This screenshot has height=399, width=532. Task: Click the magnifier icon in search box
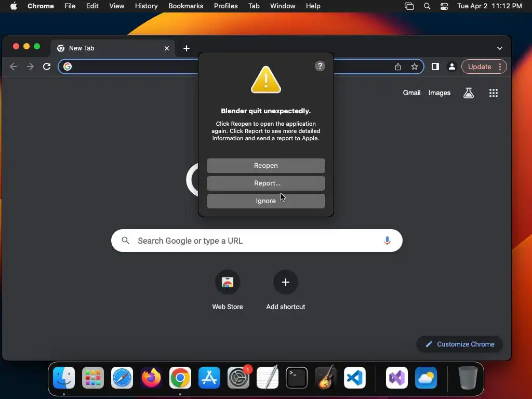pyautogui.click(x=126, y=241)
